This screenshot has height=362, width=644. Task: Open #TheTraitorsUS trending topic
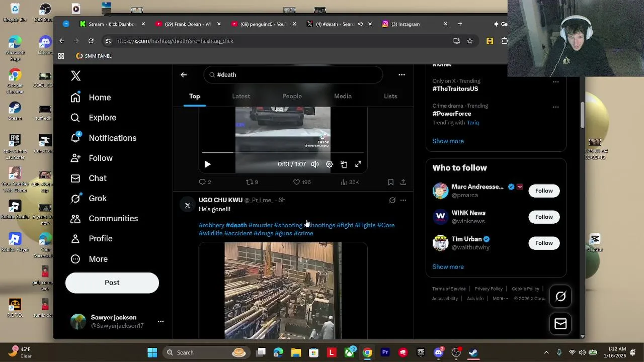click(x=455, y=89)
